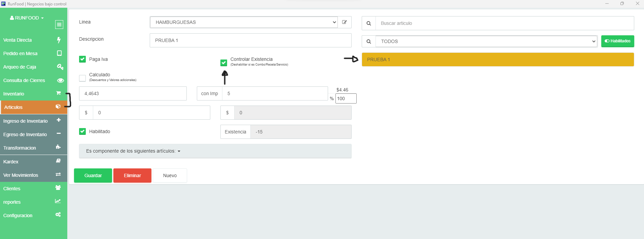The height and width of the screenshot is (239, 644).
Task: Uncheck the Paga Iva checkbox
Action: click(82, 59)
